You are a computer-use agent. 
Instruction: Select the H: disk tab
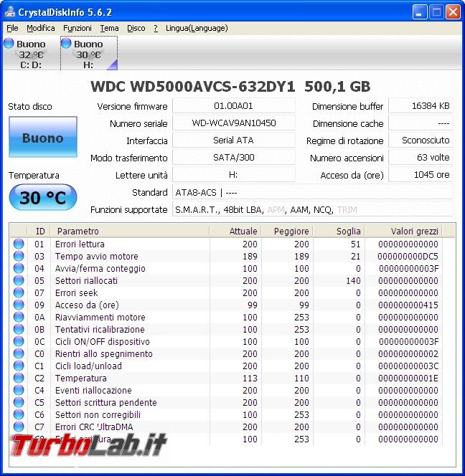point(89,54)
